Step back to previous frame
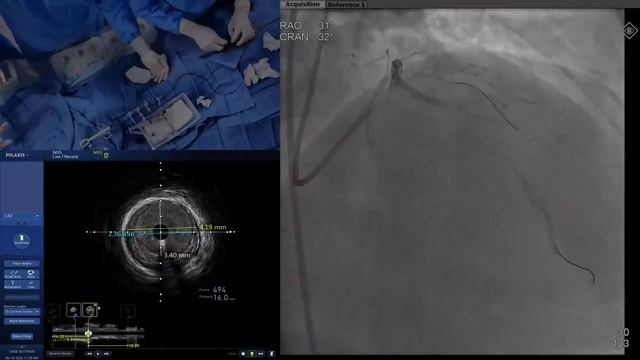Image resolution: width=640 pixels, height=360 pixels. click(89, 354)
